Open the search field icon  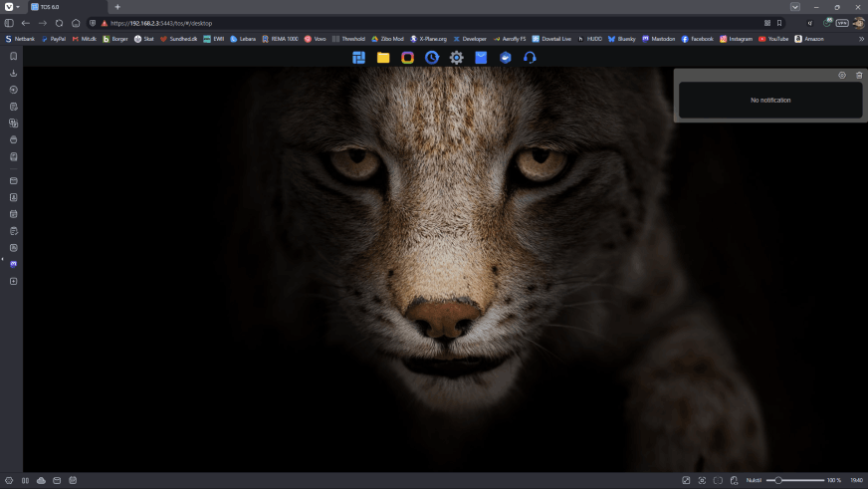click(810, 23)
